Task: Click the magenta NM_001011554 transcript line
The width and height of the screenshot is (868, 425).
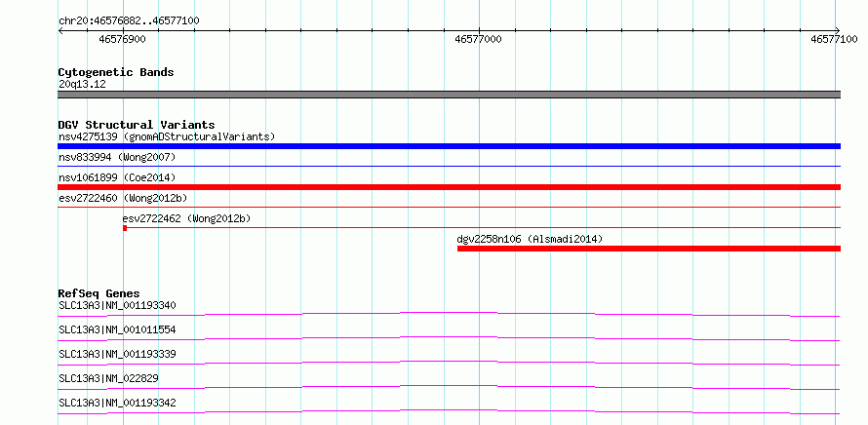Action: tap(449, 338)
